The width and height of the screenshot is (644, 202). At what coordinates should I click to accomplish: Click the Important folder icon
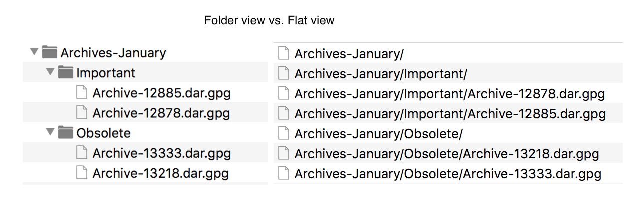tap(65, 72)
